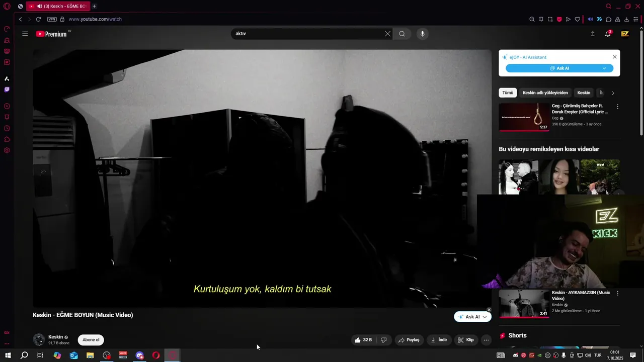Select the Keskin adlı yükleyiciden chip

pos(545,93)
